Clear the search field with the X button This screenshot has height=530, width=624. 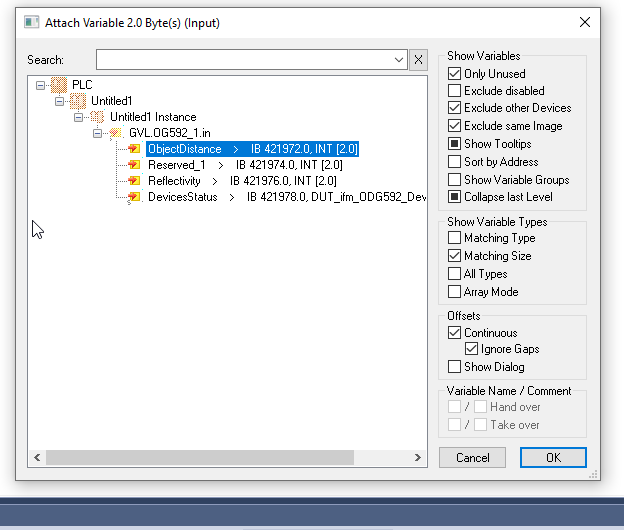[x=418, y=60]
